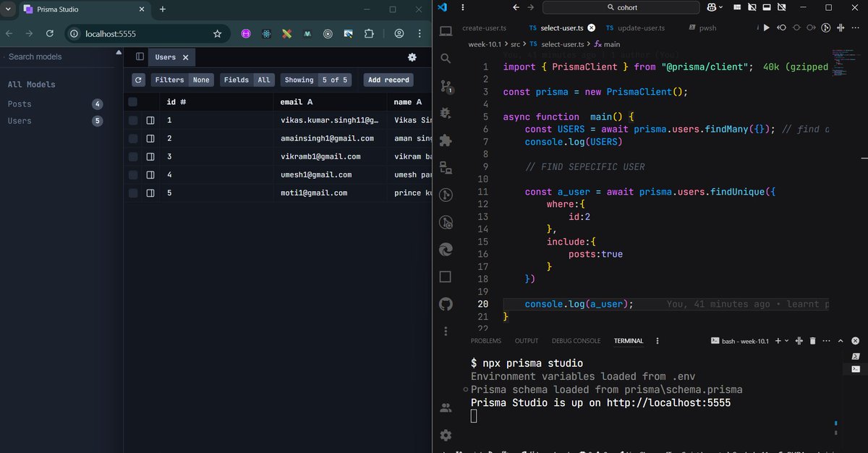Open DEBUG CONSOLE panel tab
This screenshot has height=453, width=868.
(576, 341)
